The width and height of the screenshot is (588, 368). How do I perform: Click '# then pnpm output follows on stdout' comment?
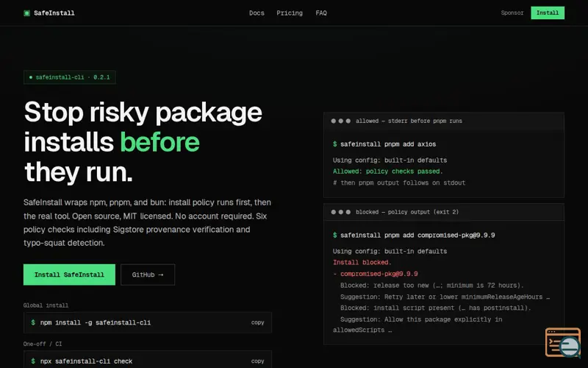pyautogui.click(x=399, y=183)
